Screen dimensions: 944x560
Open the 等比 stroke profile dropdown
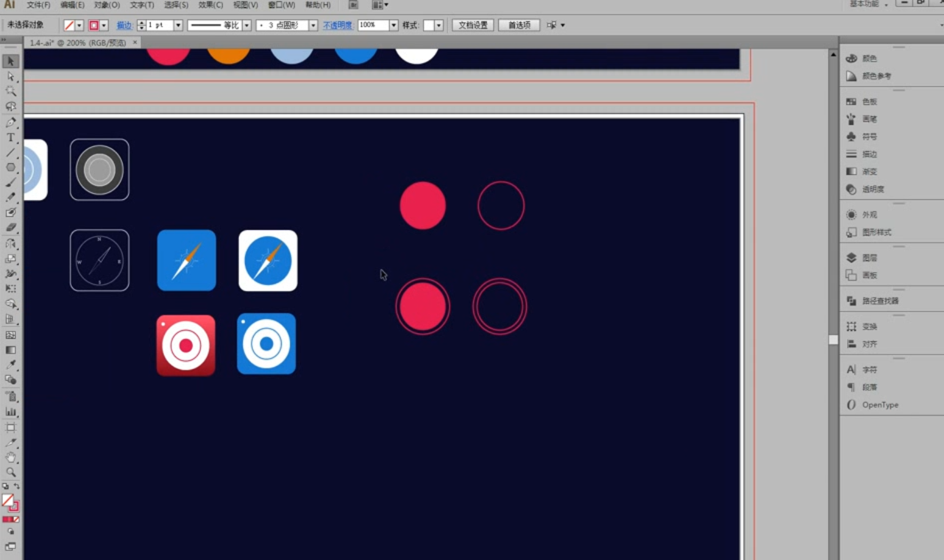click(x=247, y=26)
